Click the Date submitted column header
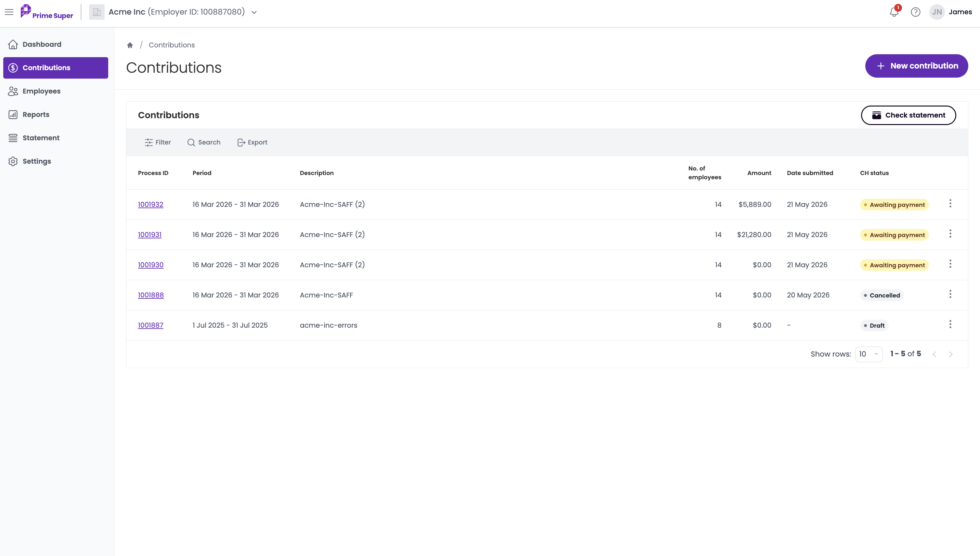This screenshot has height=556, width=980. coord(810,173)
